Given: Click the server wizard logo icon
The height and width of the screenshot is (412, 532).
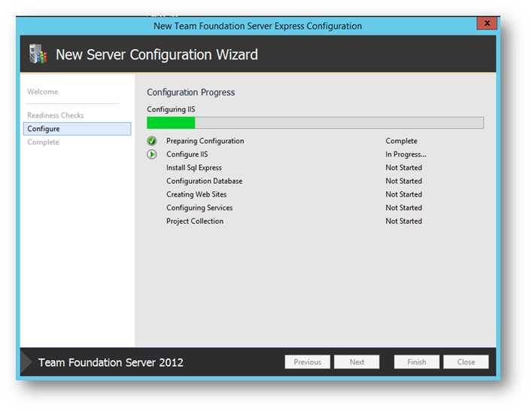Looking at the screenshot, I should (x=38, y=54).
